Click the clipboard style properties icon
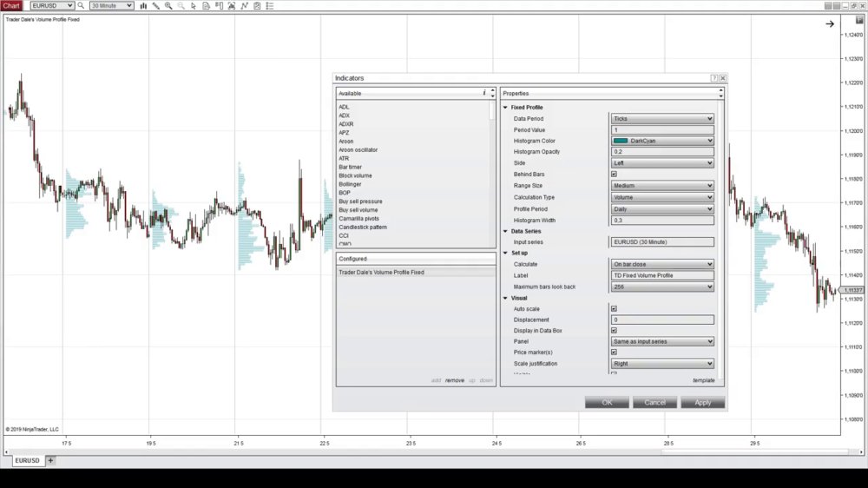The height and width of the screenshot is (488, 868). (x=257, y=5)
